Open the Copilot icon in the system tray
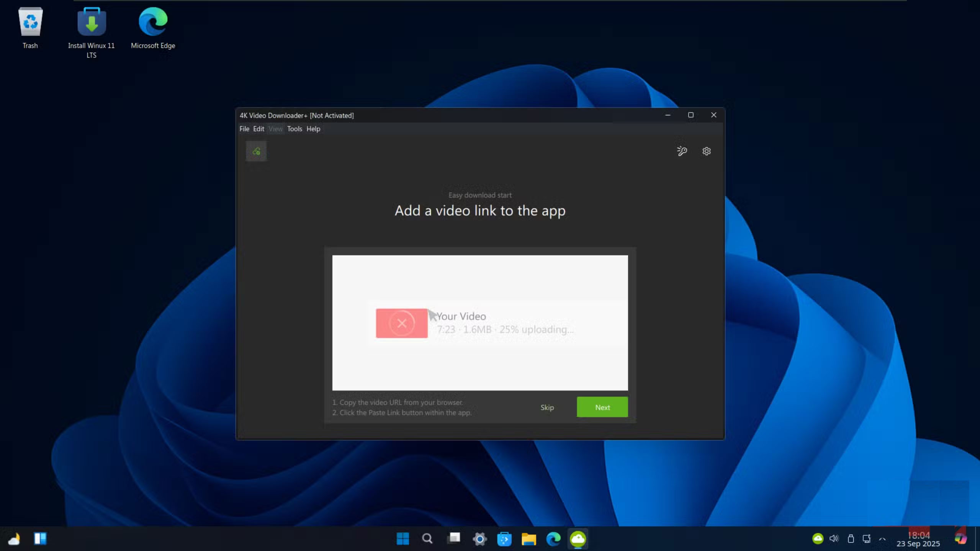The image size is (980, 551). (x=961, y=539)
